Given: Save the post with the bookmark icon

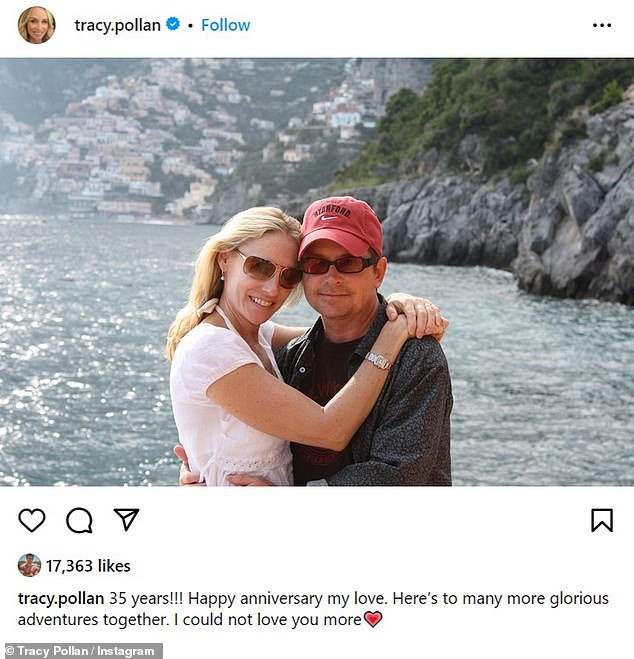Looking at the screenshot, I should [x=602, y=520].
